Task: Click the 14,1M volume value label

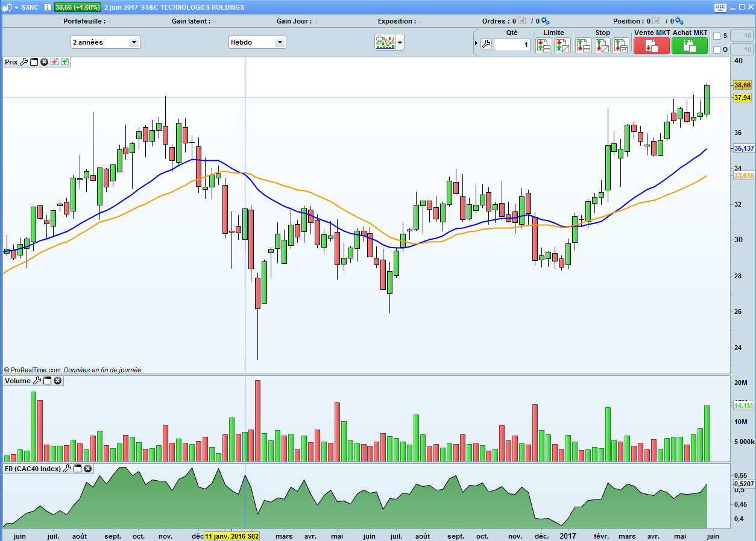Action: 743,405
